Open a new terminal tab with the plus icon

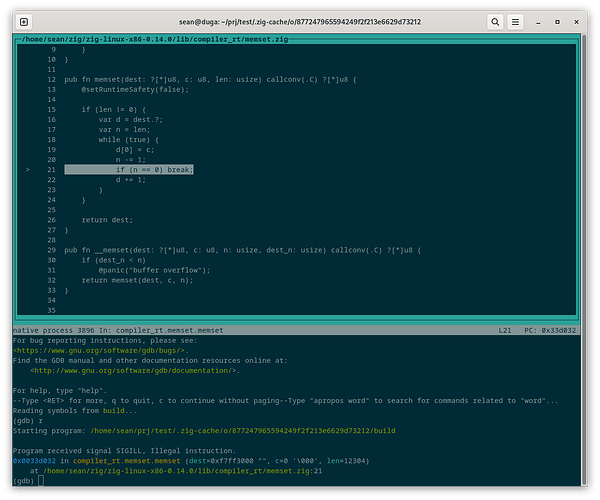[x=24, y=22]
